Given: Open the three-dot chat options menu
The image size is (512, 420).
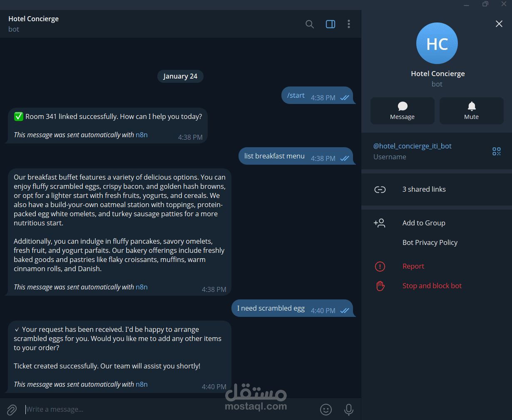Looking at the screenshot, I should 349,24.
